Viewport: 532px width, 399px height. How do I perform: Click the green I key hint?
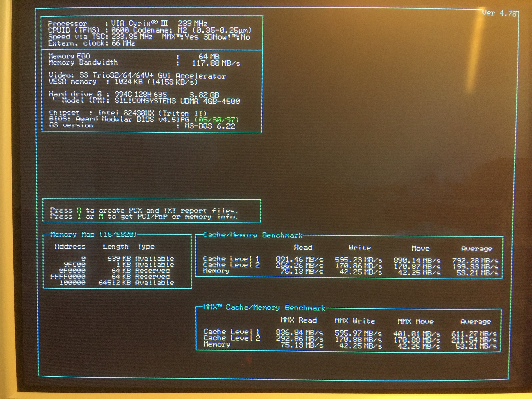tap(79, 216)
